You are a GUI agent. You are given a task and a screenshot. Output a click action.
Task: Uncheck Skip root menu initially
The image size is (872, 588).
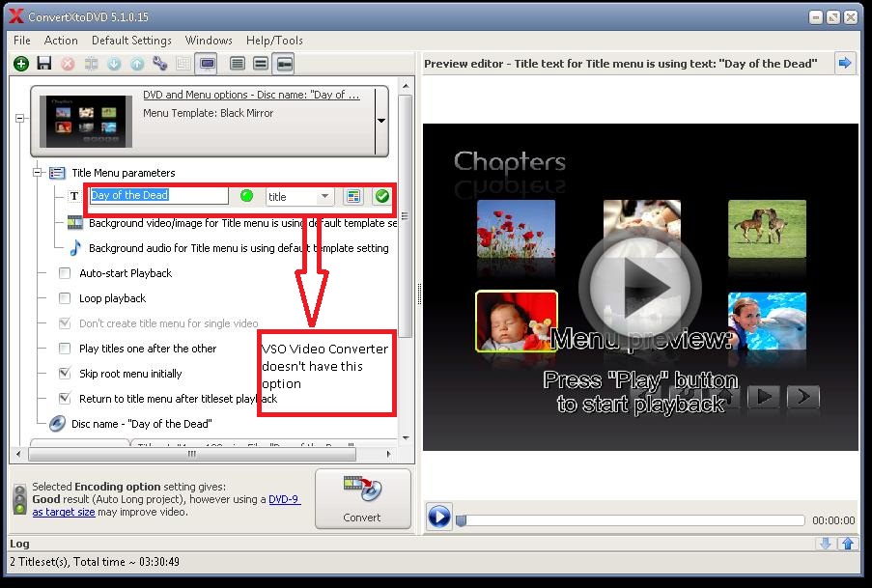point(65,374)
